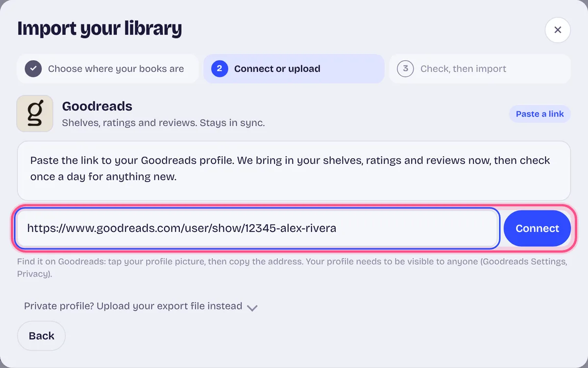Click the checkmark icon on step one
The width and height of the screenshot is (588, 368).
coord(33,69)
